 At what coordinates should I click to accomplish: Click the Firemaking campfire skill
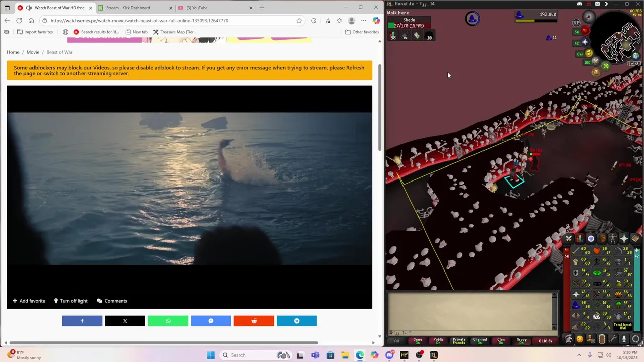pos(623,294)
